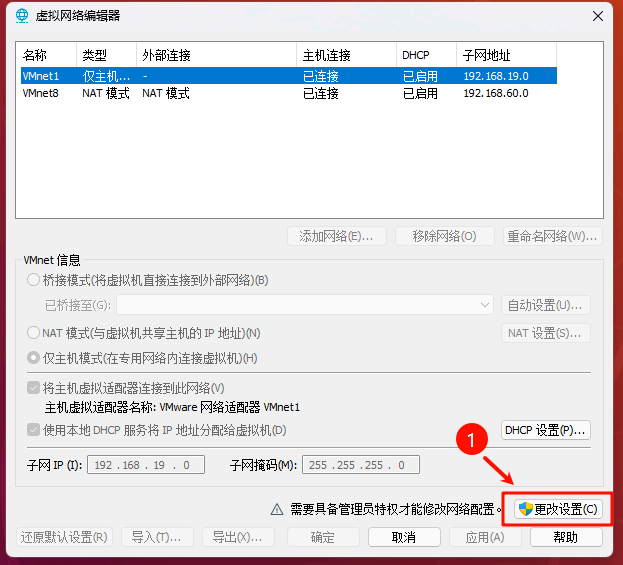The image size is (623, 565).
Task: Click VMnet8's NAT 模式 external connection cell
Action: click(166, 93)
